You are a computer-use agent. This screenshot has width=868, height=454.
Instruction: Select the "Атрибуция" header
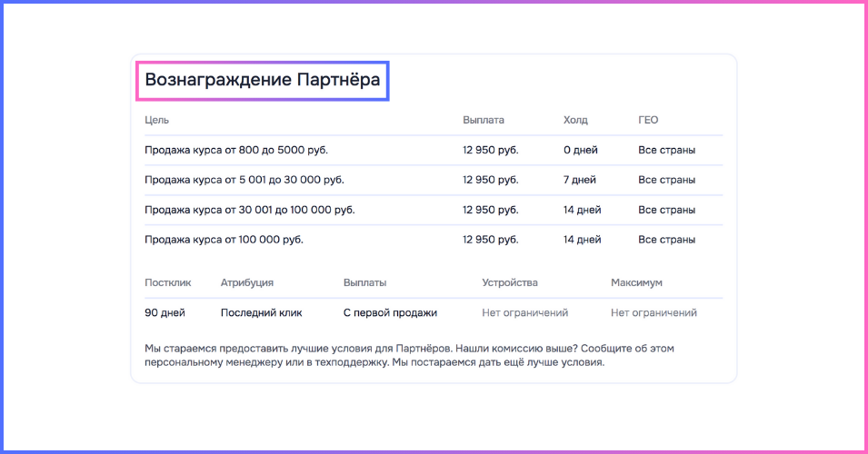coord(247,282)
